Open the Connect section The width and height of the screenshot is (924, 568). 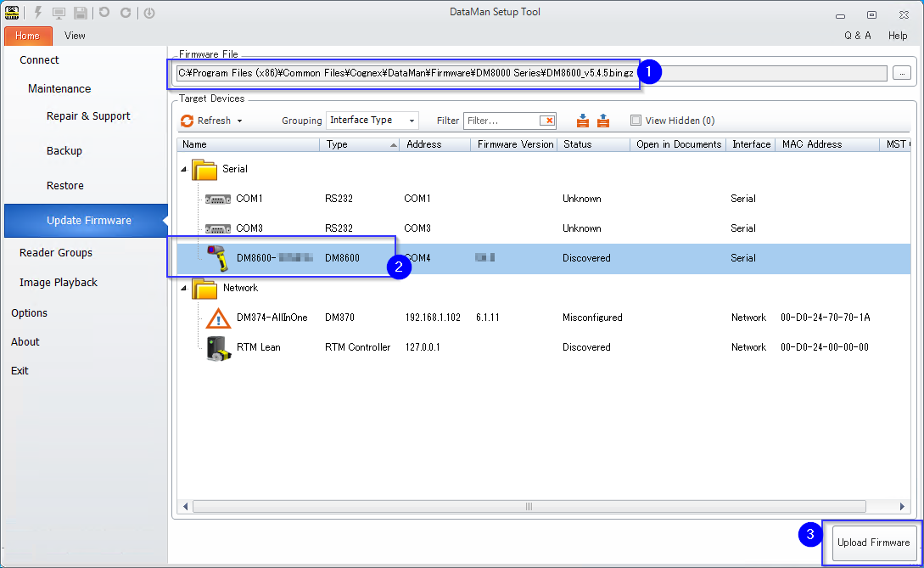pos(39,60)
